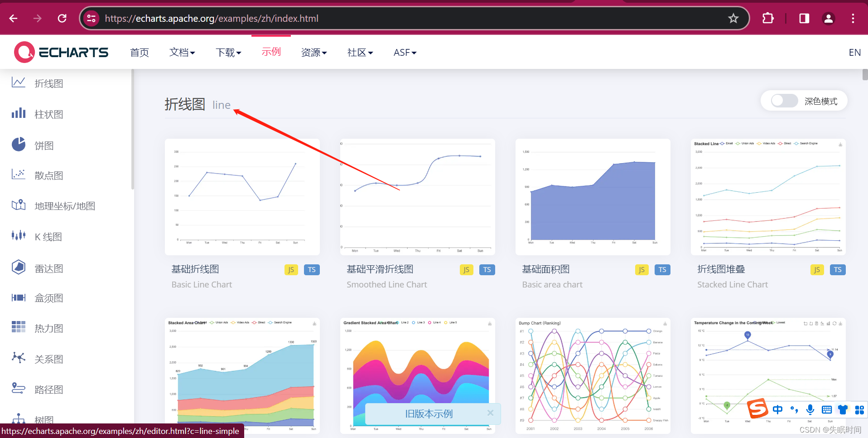This screenshot has height=438, width=868.
Task: Open the browser side panel
Action: 804,19
